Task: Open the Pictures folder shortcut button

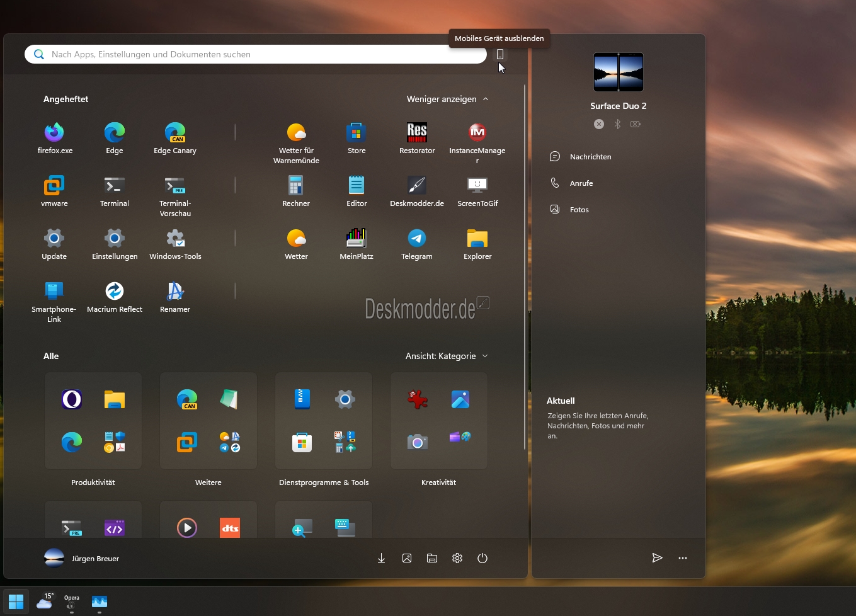Action: (407, 558)
